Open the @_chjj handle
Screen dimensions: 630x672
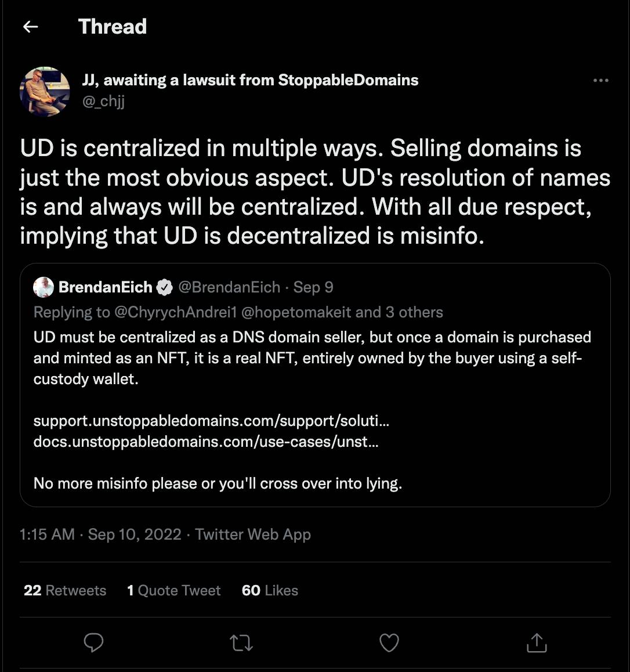[x=103, y=101]
